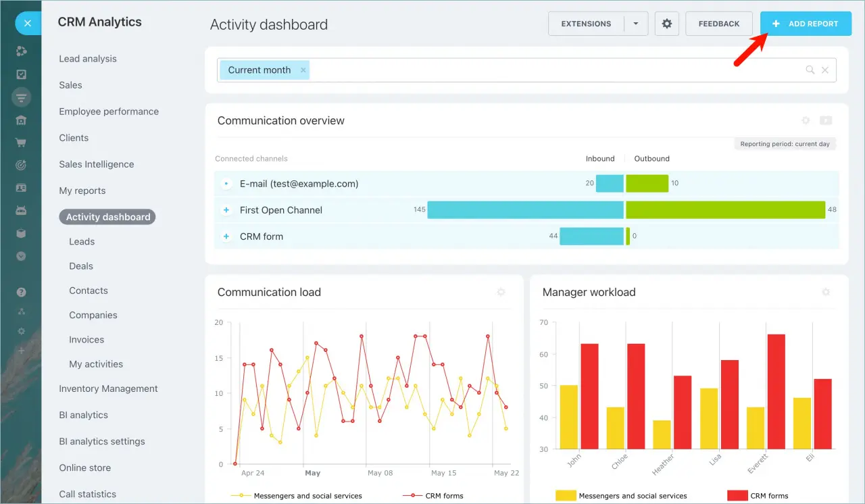Expand the First Open Channel row
The image size is (865, 504).
[226, 210]
